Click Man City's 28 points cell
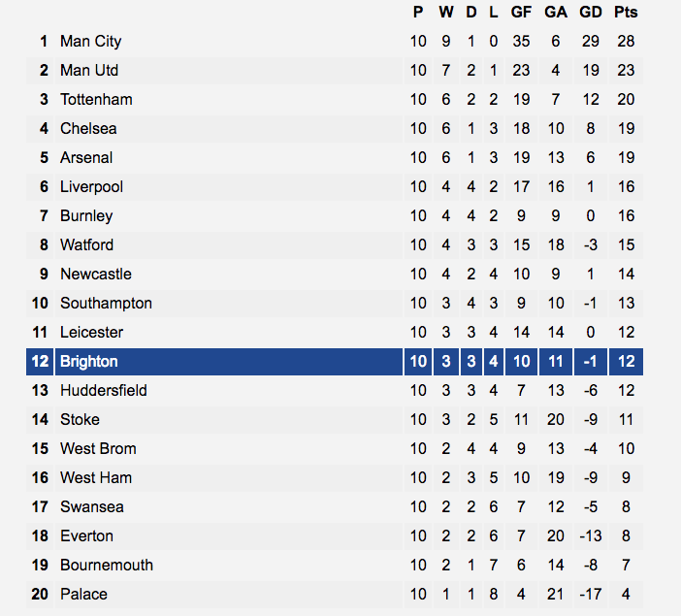681x616 pixels. pos(626,42)
